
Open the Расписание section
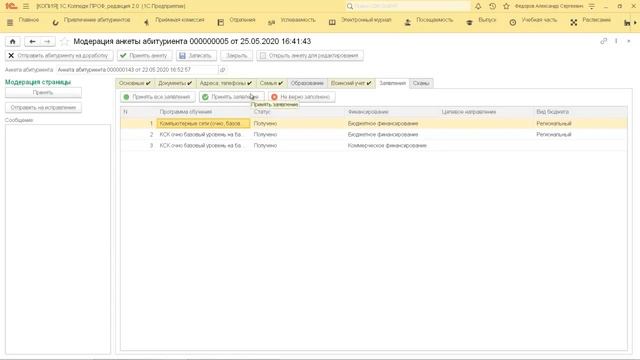(x=591, y=22)
